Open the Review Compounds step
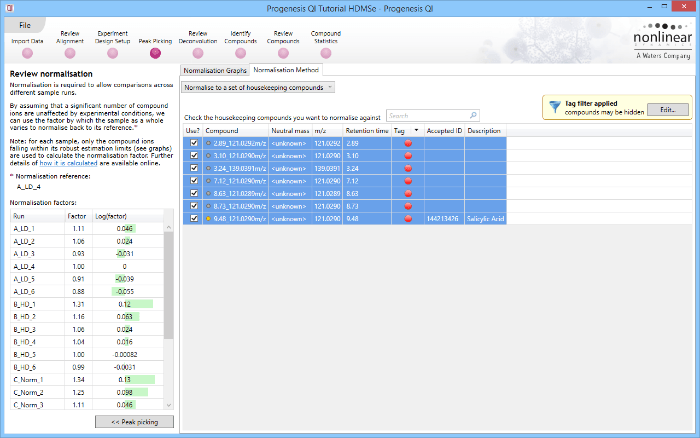The image size is (700, 438). 283,53
